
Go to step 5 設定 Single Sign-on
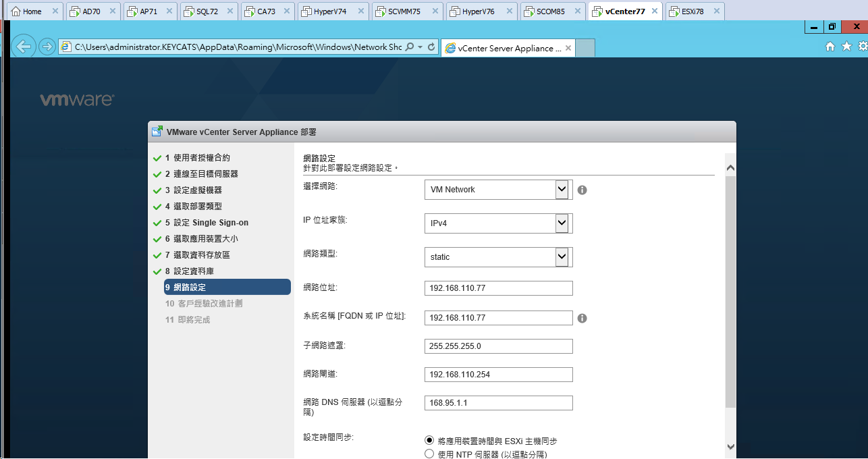(211, 223)
